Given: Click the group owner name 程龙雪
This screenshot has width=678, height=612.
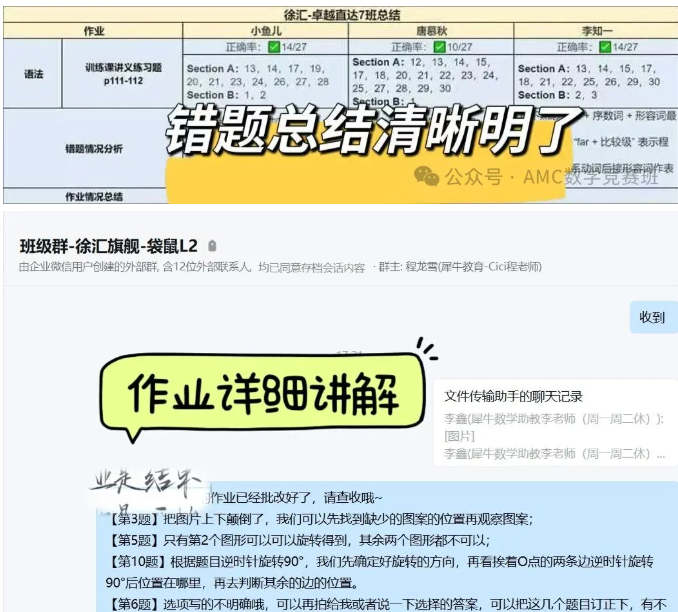Looking at the screenshot, I should 422,267.
